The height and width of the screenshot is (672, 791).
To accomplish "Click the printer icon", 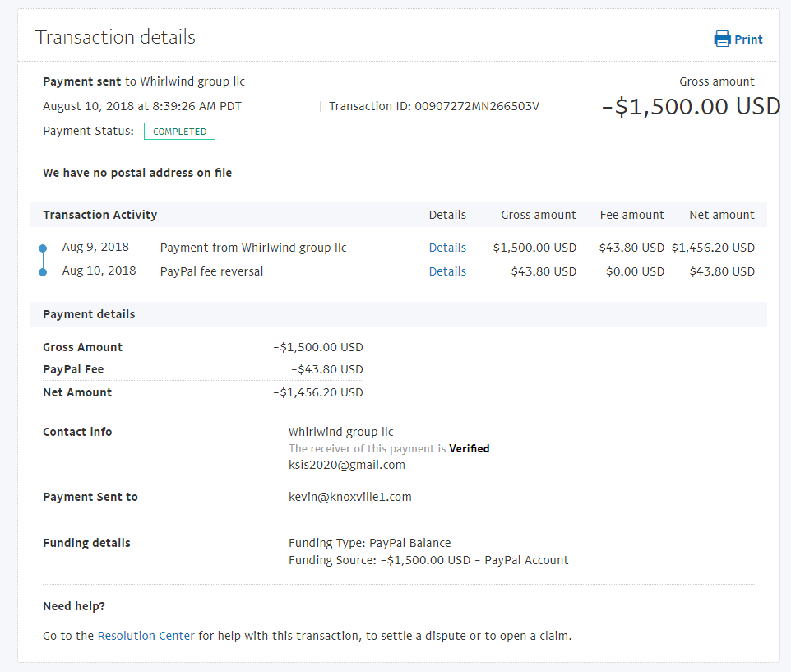I will 722,39.
